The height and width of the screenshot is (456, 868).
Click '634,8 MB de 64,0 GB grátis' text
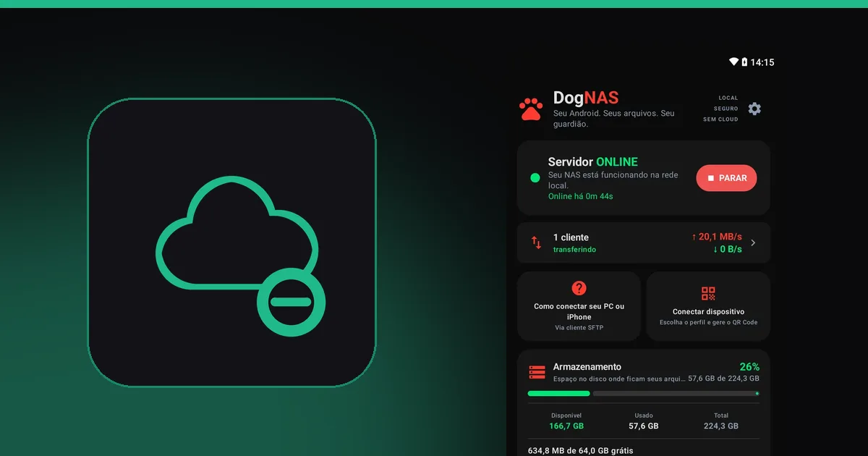point(581,451)
